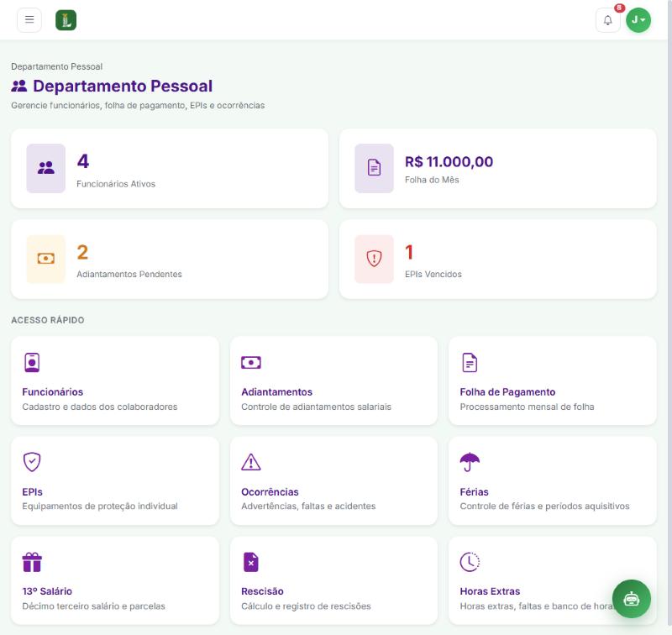This screenshot has height=635, width=672.
Task: Click 'Cadastro e dados dos colaboradores' description
Action: [x=100, y=407]
